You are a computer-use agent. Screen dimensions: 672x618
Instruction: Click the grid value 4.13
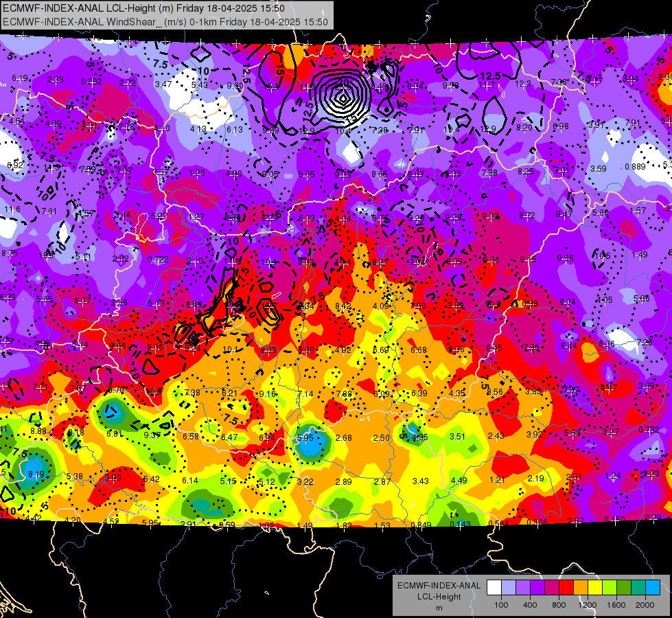[198, 128]
